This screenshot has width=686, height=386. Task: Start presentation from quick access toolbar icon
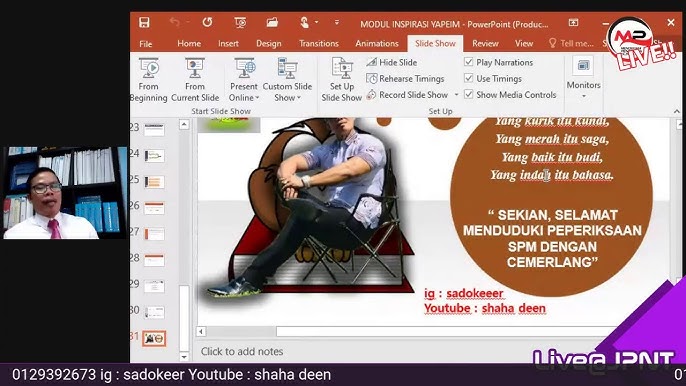tap(240, 22)
